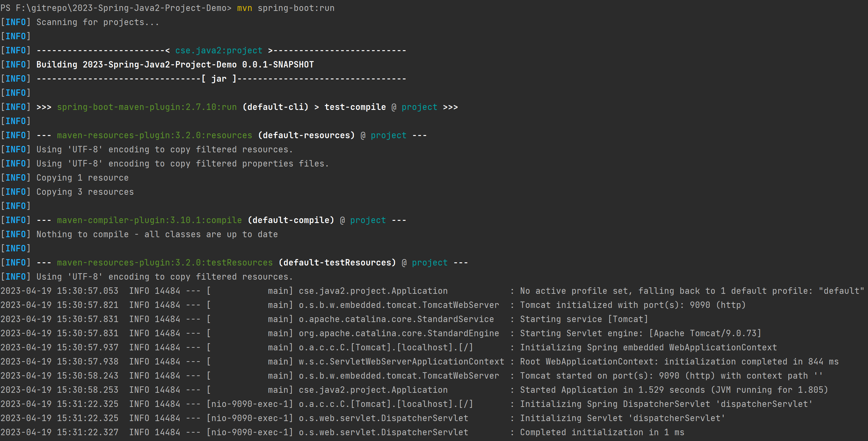The image size is (868, 441).
Task: Click the 'Completed initialization in 1 ms' message
Action: pyautogui.click(x=602, y=433)
